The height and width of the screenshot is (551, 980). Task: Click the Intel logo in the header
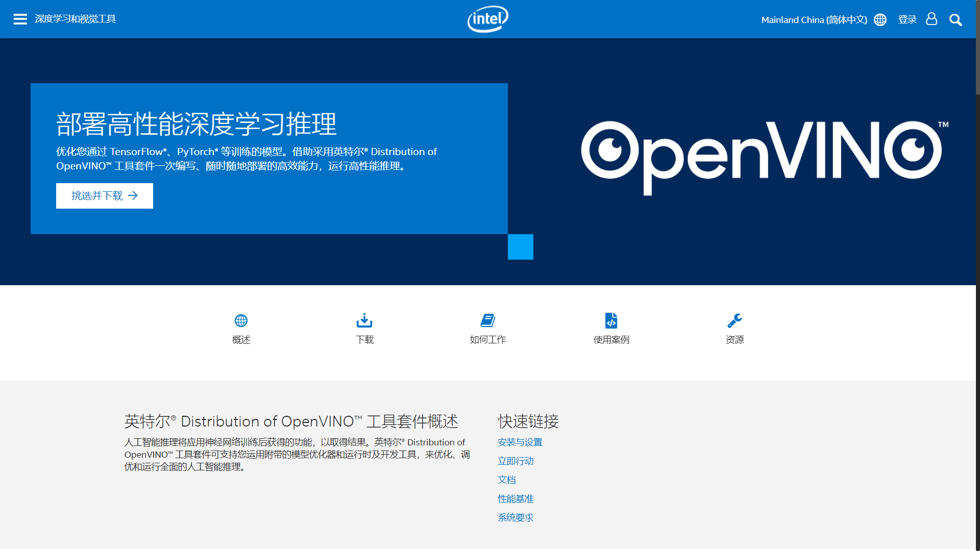point(487,18)
